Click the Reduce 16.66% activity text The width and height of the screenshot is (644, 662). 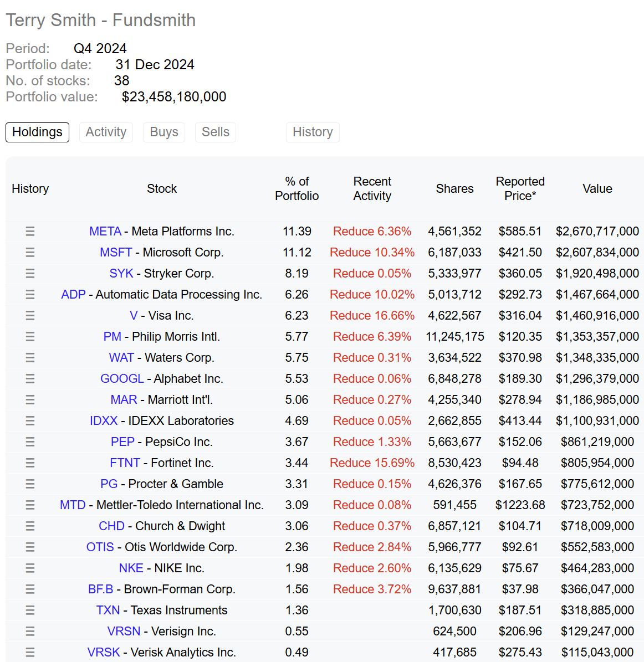tap(372, 315)
